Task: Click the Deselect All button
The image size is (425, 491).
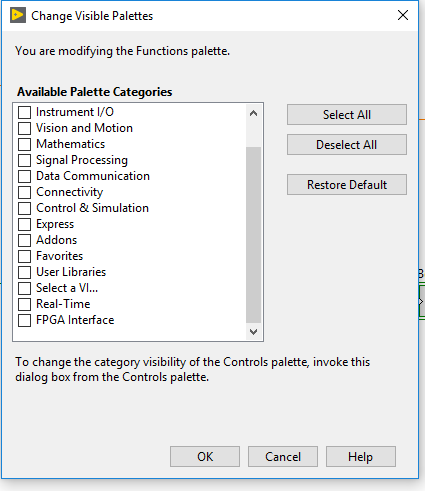Action: click(x=347, y=145)
